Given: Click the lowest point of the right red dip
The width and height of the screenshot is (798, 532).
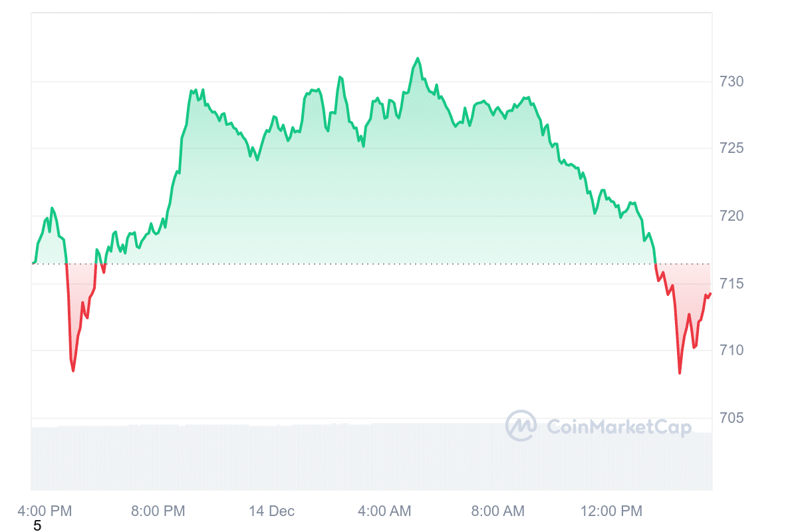Looking at the screenshot, I should (680, 373).
